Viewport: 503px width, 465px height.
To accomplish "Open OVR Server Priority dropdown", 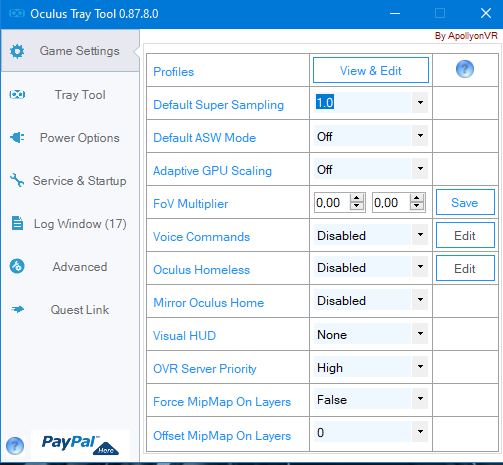I will pos(420,367).
